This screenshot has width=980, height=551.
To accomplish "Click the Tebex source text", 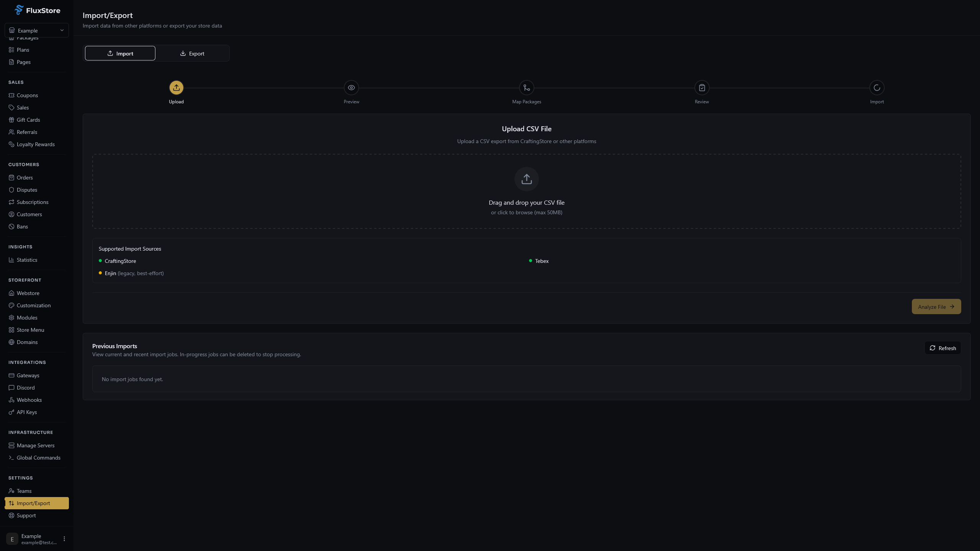I will [542, 261].
